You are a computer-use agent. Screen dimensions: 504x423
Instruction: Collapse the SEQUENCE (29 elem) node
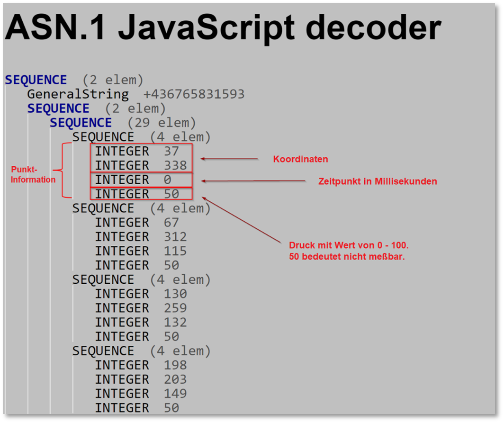click(x=81, y=123)
